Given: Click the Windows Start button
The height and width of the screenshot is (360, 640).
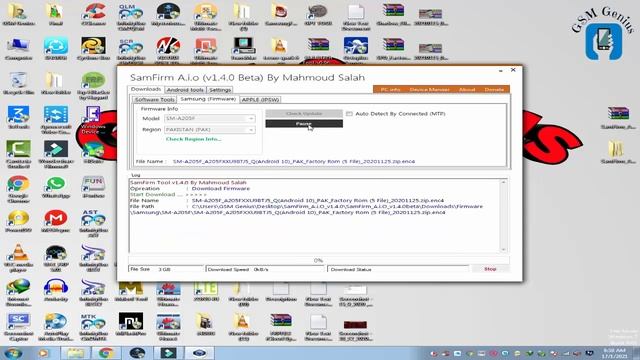Looking at the screenshot, I should 13,353.
